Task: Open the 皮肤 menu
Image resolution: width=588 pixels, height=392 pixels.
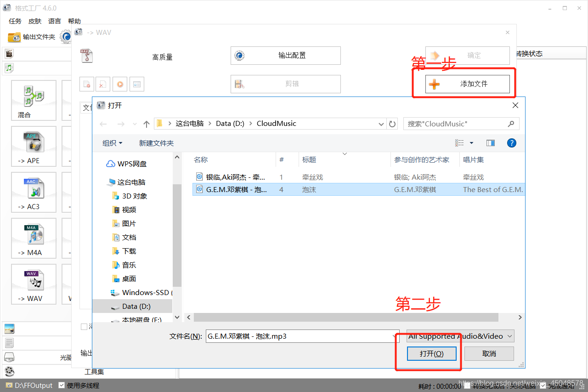Action: (x=35, y=21)
